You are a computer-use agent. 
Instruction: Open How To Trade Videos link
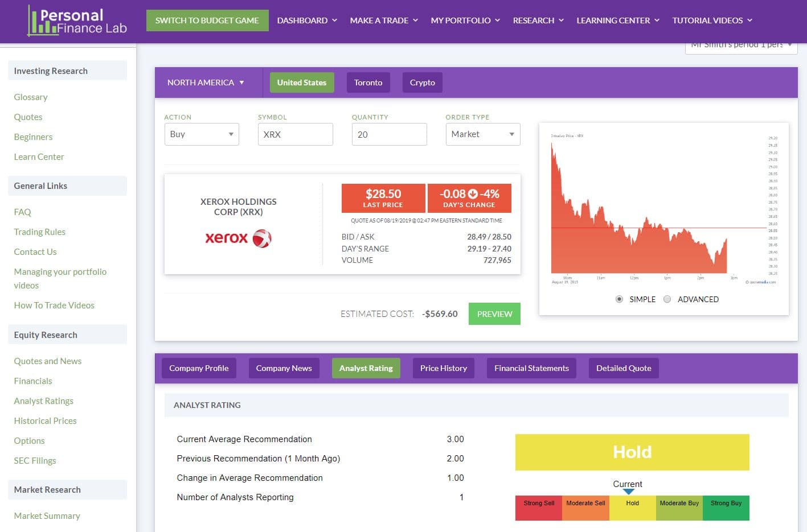(54, 306)
